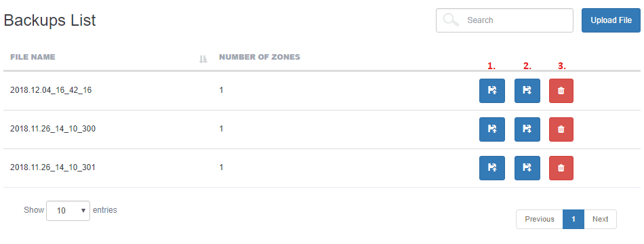Sort by file name using sort arrows

pyautogui.click(x=203, y=59)
